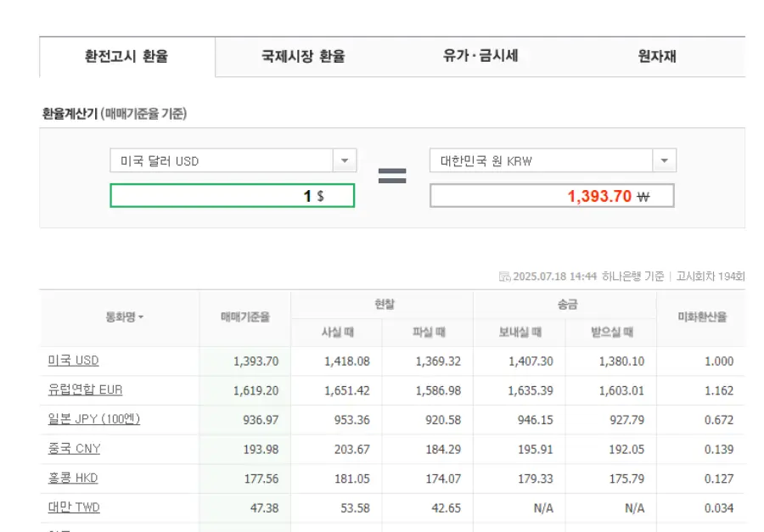The height and width of the screenshot is (532, 764).
Task: Open the left currency dropdown showing 미국 달러 USD
Action: (x=345, y=160)
